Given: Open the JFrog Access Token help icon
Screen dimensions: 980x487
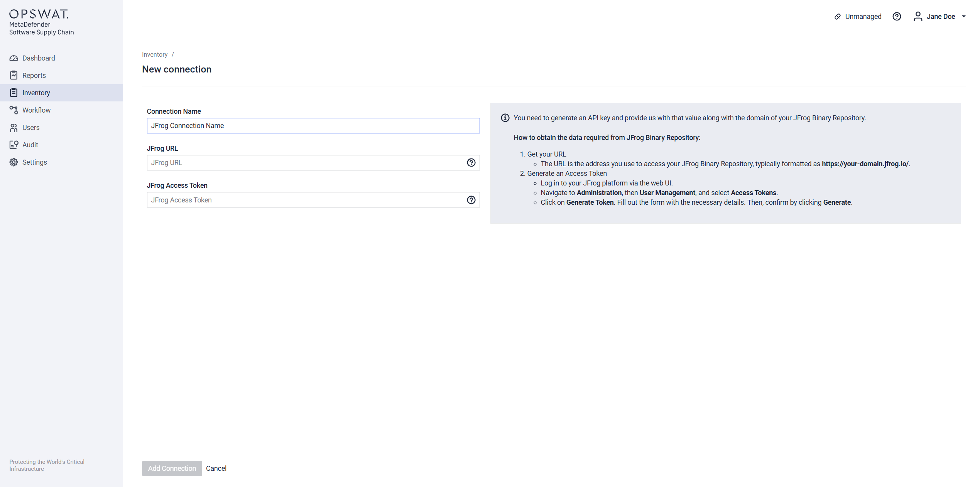Looking at the screenshot, I should (x=471, y=200).
